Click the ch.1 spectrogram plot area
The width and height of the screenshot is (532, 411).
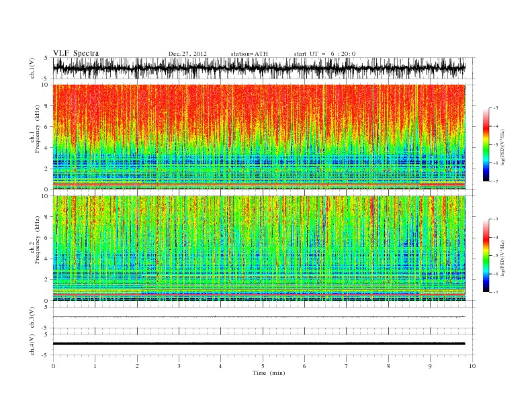pos(259,137)
